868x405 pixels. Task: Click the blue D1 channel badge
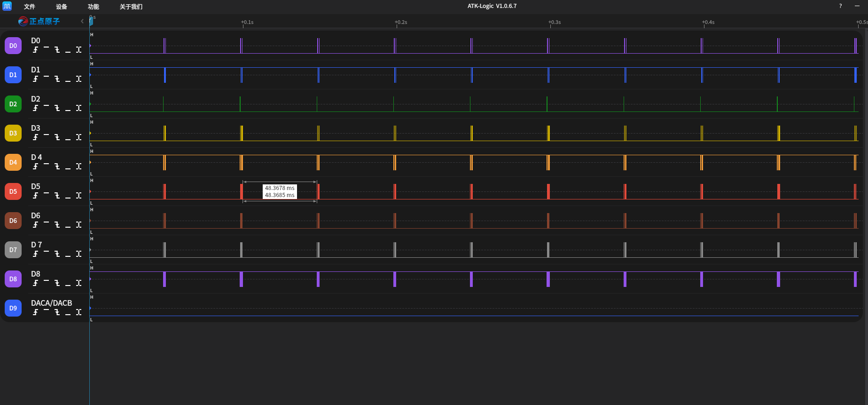(x=13, y=75)
